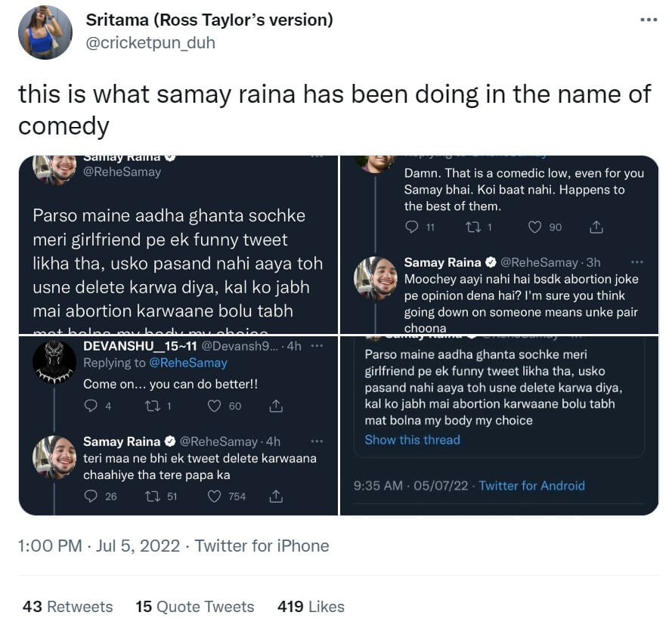Image resolution: width=672 pixels, height=634 pixels.
Task: Like the 'comedic low' reply with 90 likes
Action: 534,227
